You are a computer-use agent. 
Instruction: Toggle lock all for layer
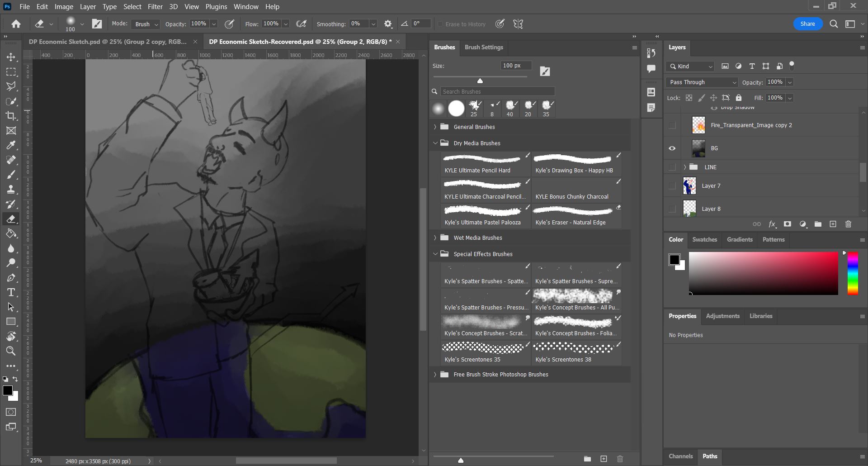pos(739,98)
